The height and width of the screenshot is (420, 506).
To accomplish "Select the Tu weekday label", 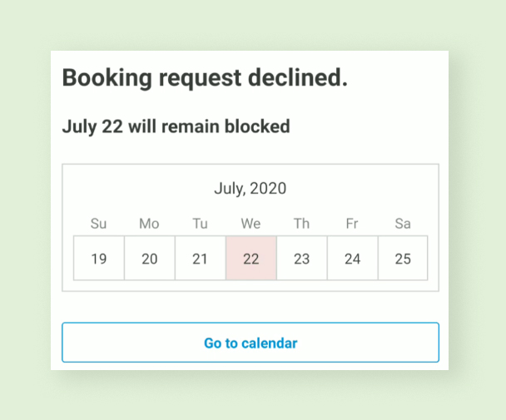I will (x=200, y=223).
